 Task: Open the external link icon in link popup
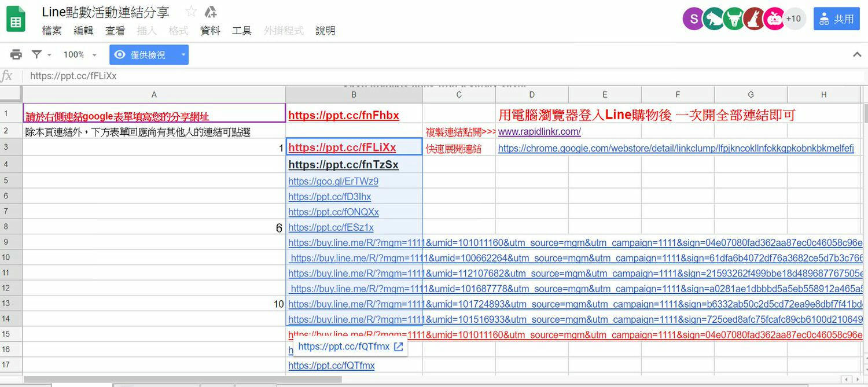point(399,347)
